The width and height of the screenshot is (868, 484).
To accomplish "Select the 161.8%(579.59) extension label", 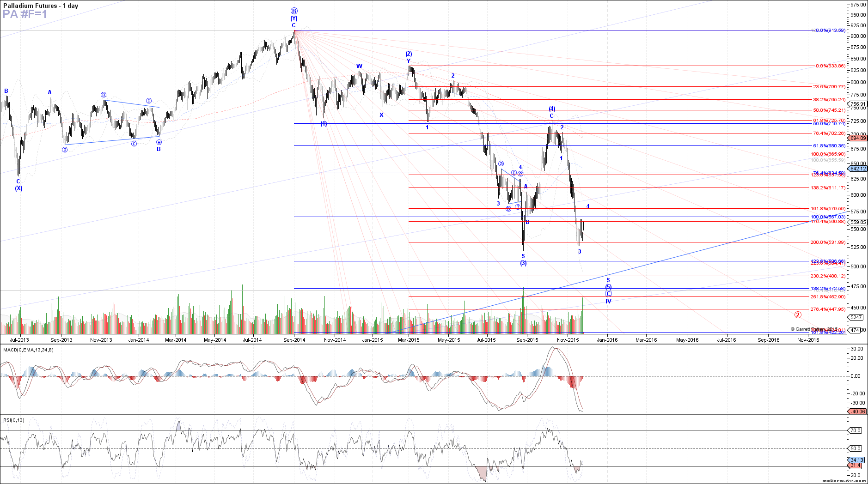I will (828, 209).
